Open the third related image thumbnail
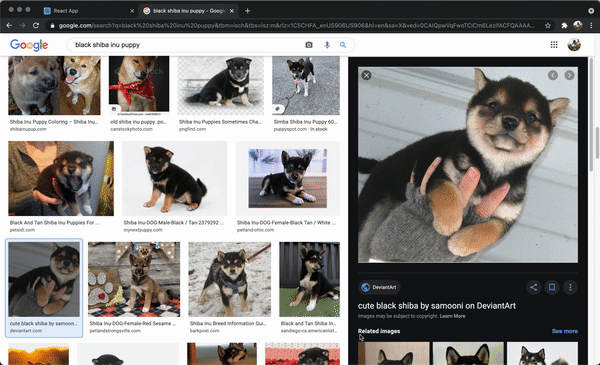 542,354
